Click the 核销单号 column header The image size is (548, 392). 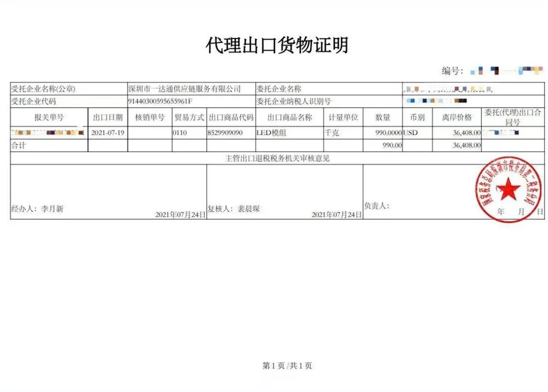[150, 117]
